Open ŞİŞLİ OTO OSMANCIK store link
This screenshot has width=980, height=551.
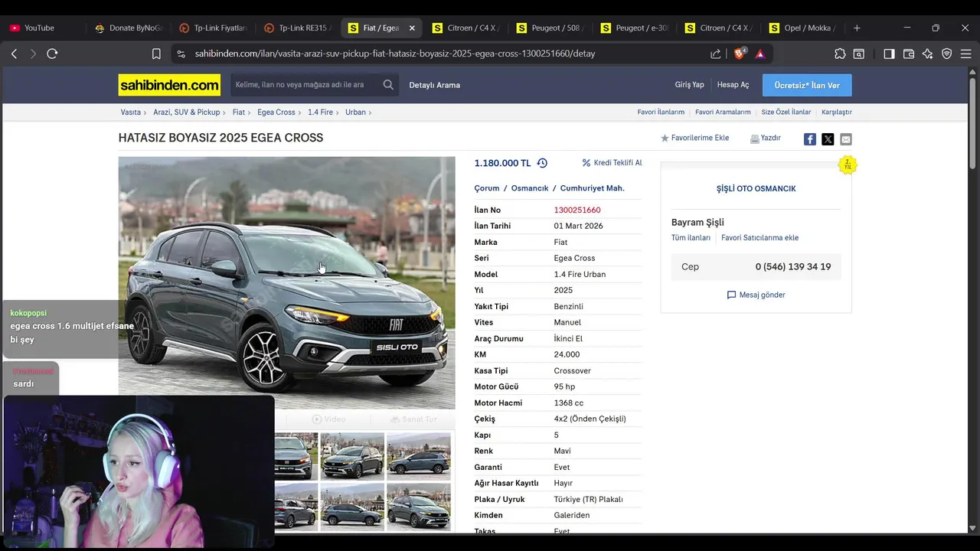click(x=756, y=188)
